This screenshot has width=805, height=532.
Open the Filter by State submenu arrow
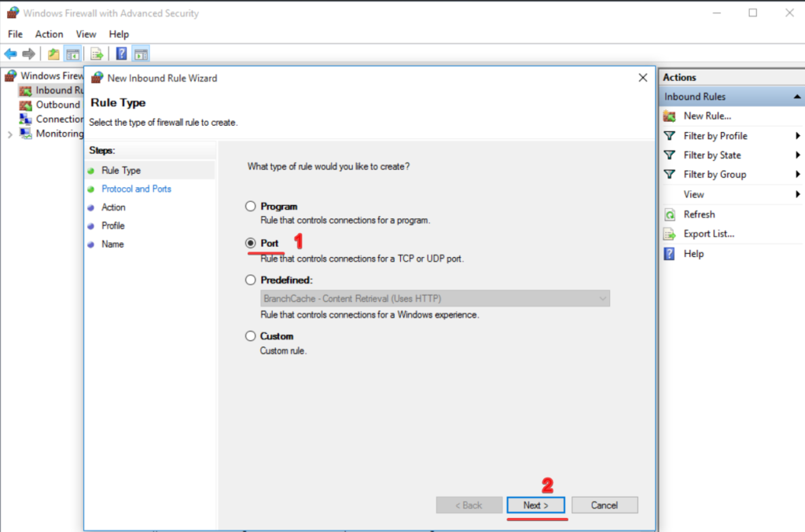coord(797,155)
